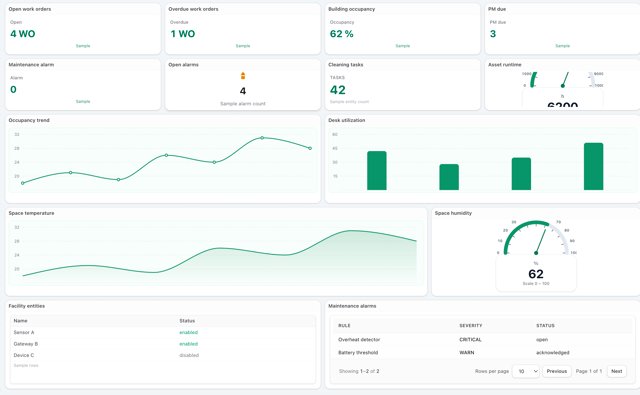
Task: Click the PM due value 3
Action: pyautogui.click(x=493, y=34)
